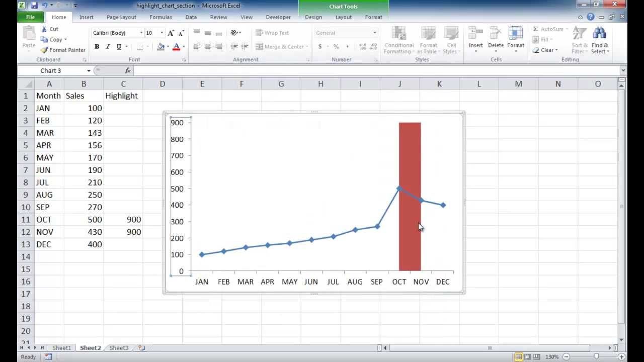This screenshot has width=644, height=362.
Task: Expand the formula bar
Action: click(x=623, y=71)
